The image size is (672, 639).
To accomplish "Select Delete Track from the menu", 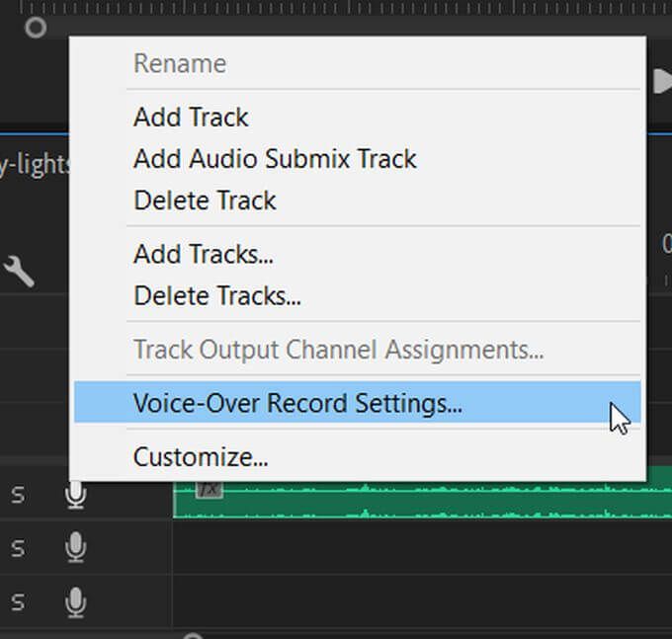I will pyautogui.click(x=358, y=200).
